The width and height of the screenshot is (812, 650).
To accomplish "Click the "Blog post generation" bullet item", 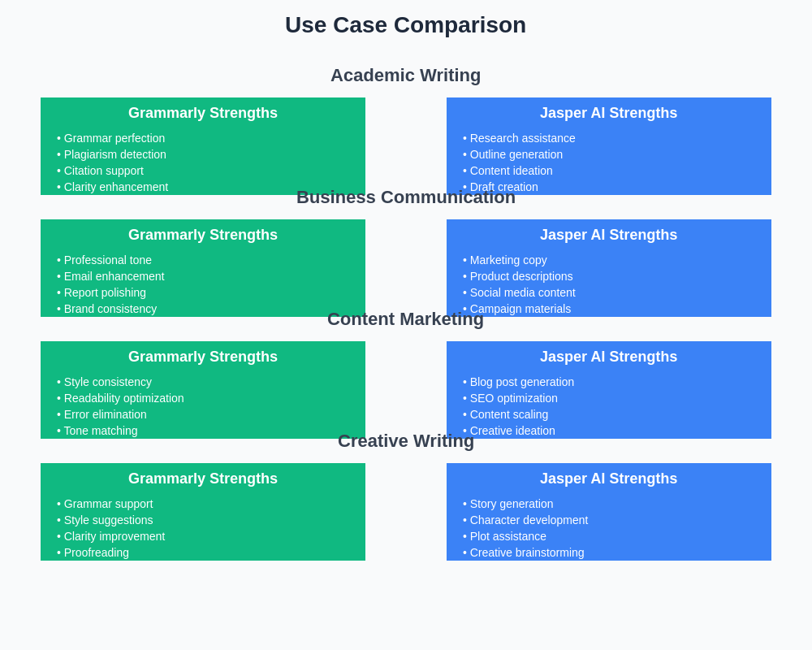I will pyautogui.click(x=521, y=382).
